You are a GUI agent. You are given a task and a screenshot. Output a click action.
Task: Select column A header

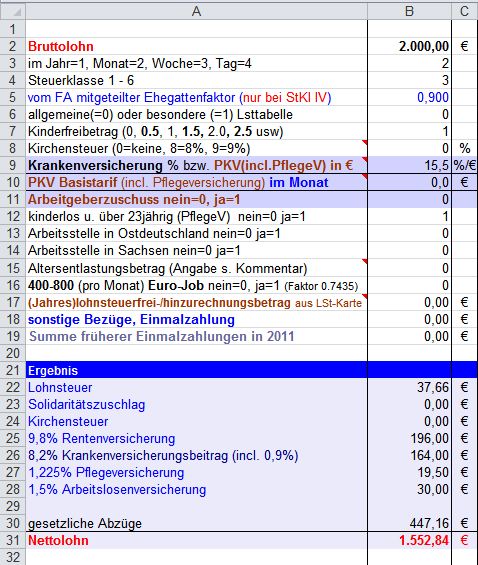click(196, 11)
